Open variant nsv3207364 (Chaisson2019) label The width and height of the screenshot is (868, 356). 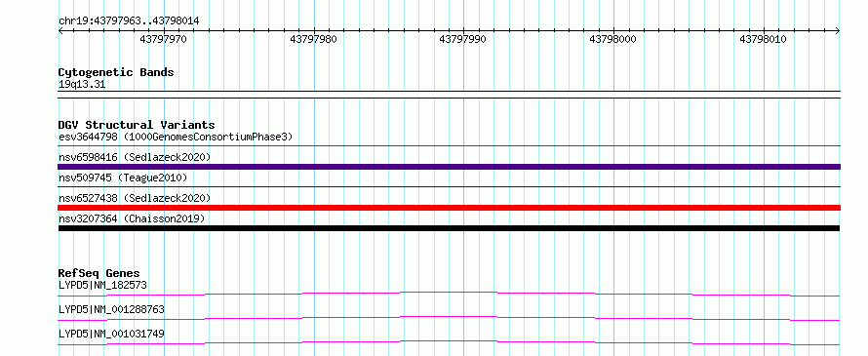tap(132, 218)
